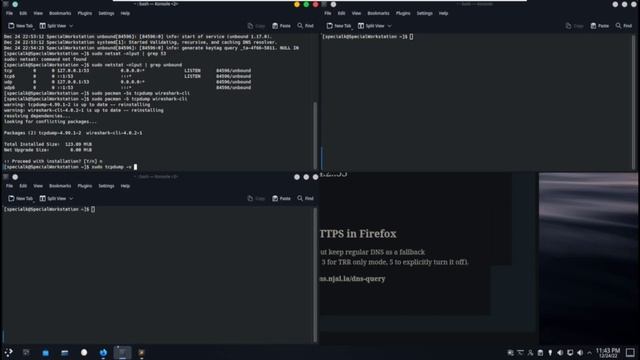Open Settings menu in top-left Konsole

[106, 13]
